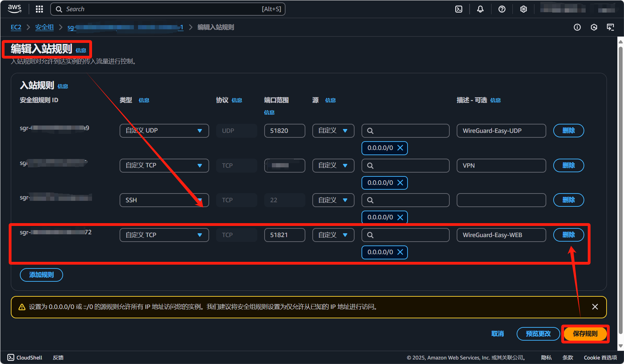Click 添加规则 to add a rule
This screenshot has height=364, width=624.
41,275
